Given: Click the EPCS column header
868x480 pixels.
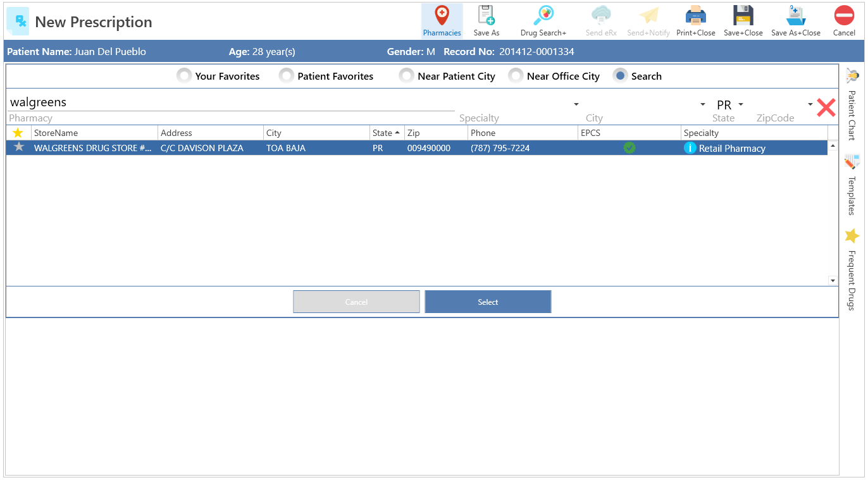Looking at the screenshot, I should [629, 133].
